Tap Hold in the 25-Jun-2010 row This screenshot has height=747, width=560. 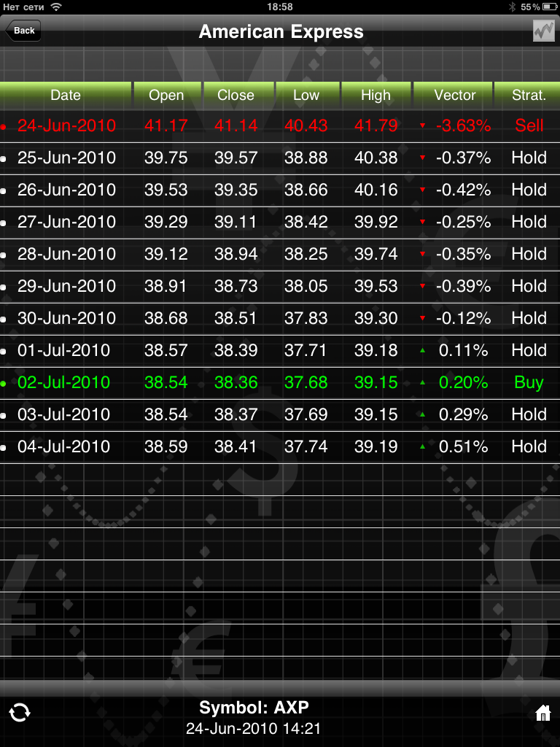pos(529,158)
